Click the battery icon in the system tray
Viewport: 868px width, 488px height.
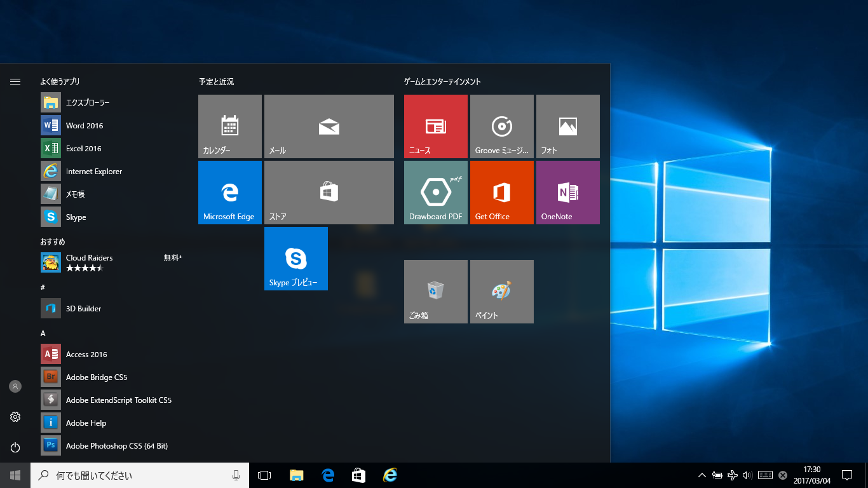point(717,475)
